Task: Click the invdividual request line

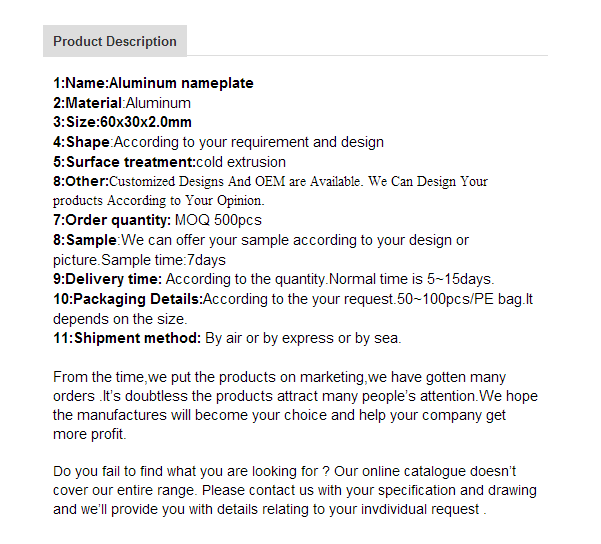Action: [x=269, y=509]
